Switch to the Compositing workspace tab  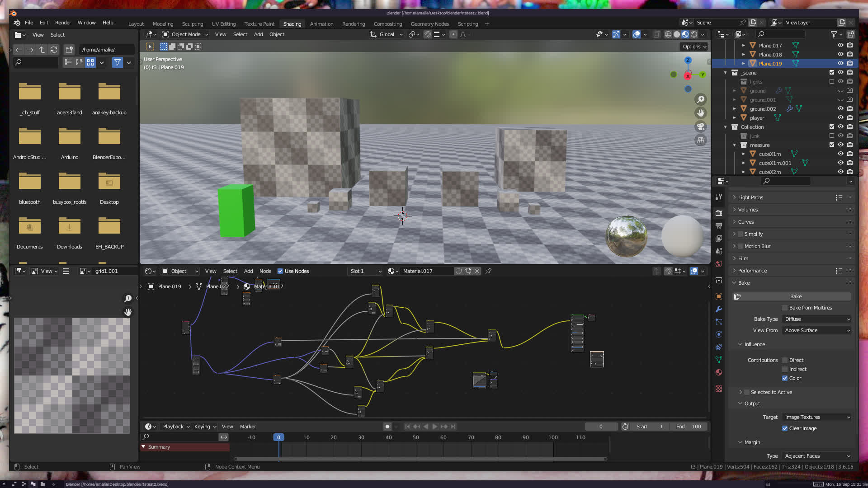point(387,24)
